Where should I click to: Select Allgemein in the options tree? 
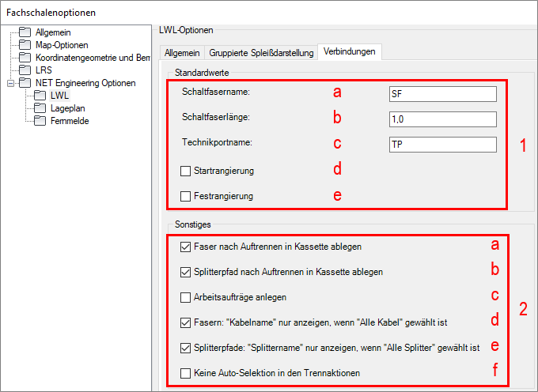pos(53,32)
